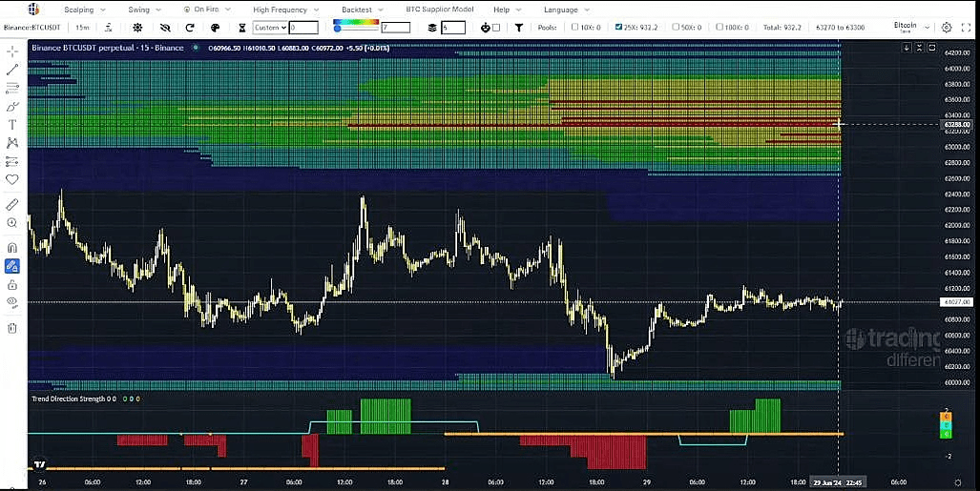Expand the Scalping dropdown menu

point(85,10)
